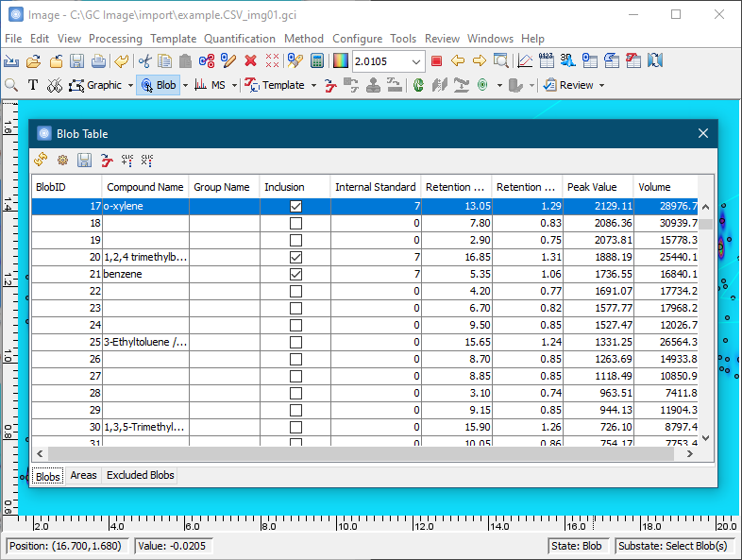
Task: Switch to the Excluded Blobs tab
Action: (x=140, y=475)
